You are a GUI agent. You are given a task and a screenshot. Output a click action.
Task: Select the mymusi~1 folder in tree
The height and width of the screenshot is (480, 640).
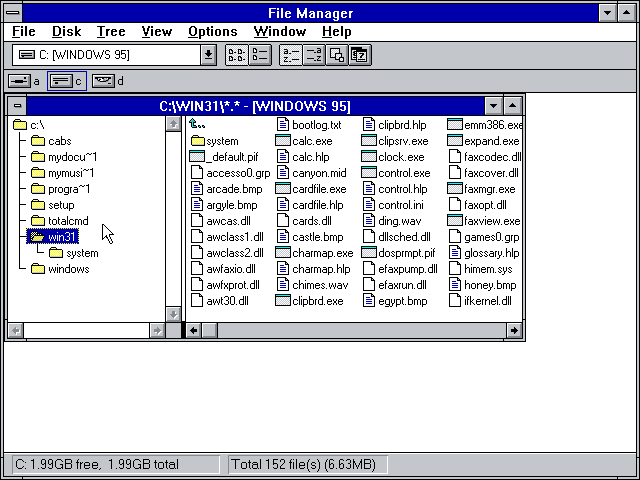pyautogui.click(x=62, y=173)
